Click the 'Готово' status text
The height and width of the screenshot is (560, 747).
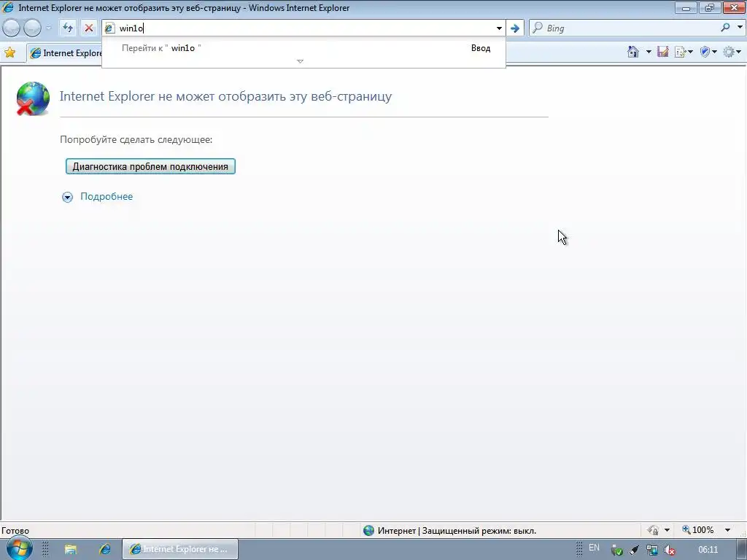(x=15, y=531)
